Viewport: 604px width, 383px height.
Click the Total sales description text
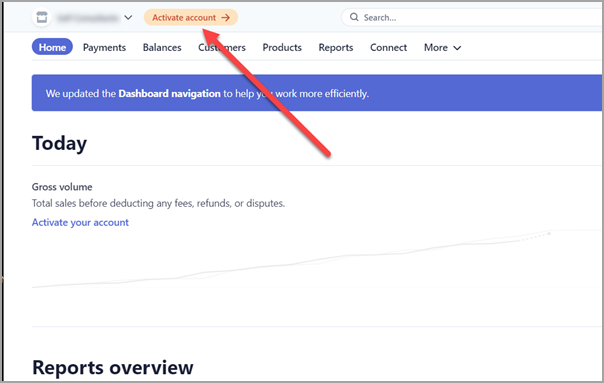(x=158, y=203)
